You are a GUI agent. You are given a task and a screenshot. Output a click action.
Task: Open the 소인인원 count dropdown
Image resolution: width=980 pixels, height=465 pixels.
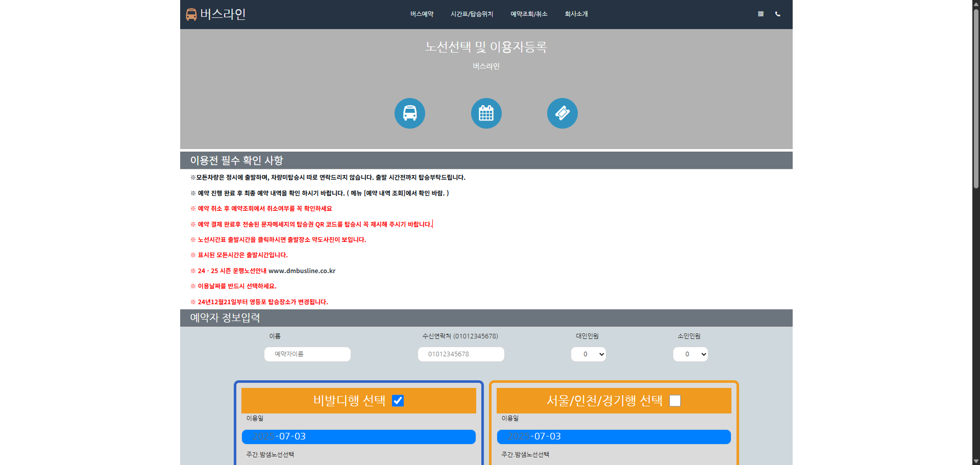tap(690, 354)
